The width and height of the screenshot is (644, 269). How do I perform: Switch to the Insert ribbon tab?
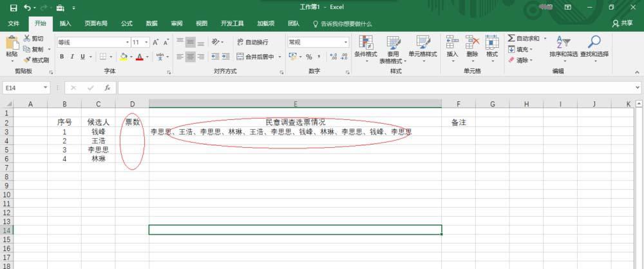click(x=65, y=23)
